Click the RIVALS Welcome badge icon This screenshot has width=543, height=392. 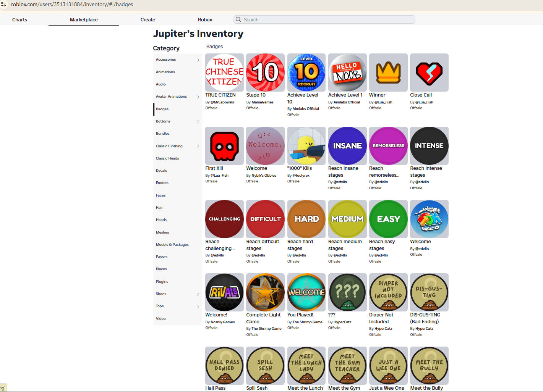pyautogui.click(x=224, y=292)
